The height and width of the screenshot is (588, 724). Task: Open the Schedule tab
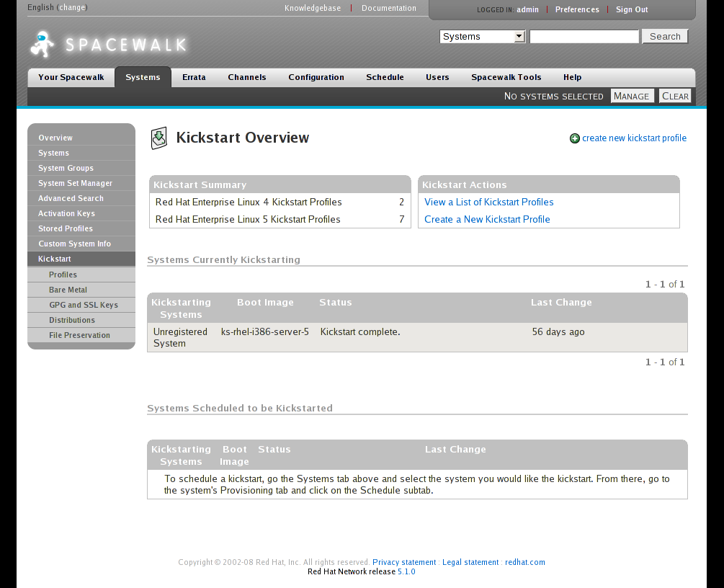pos(385,77)
